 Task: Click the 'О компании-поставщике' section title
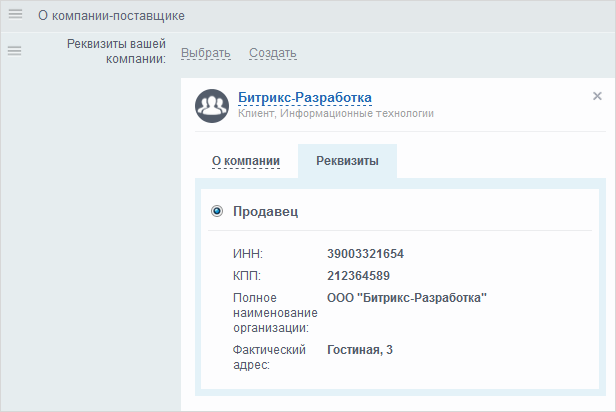click(111, 16)
